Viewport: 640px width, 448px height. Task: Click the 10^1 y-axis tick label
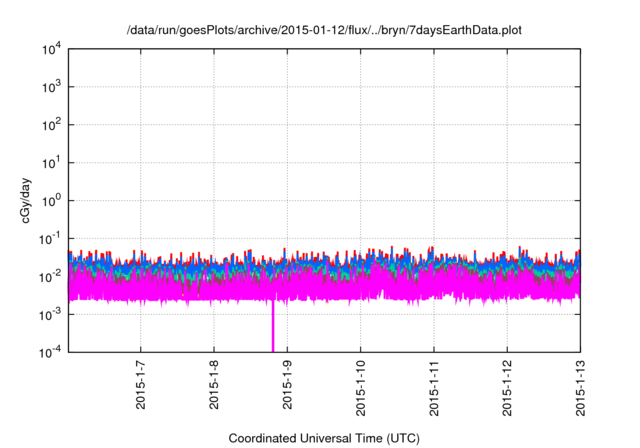coord(52,163)
